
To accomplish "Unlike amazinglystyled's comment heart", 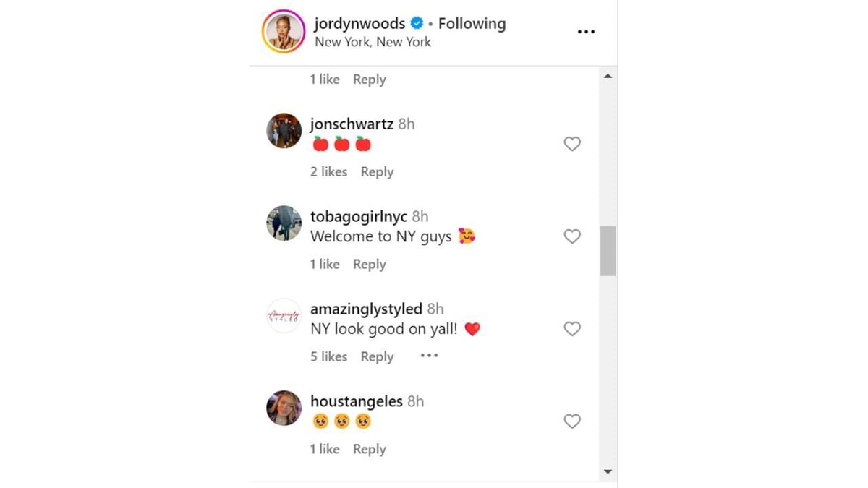I will point(572,329).
